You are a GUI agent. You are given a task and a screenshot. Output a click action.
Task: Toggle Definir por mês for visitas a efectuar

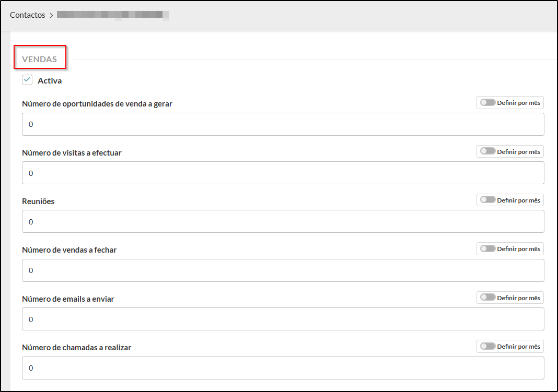tap(488, 151)
